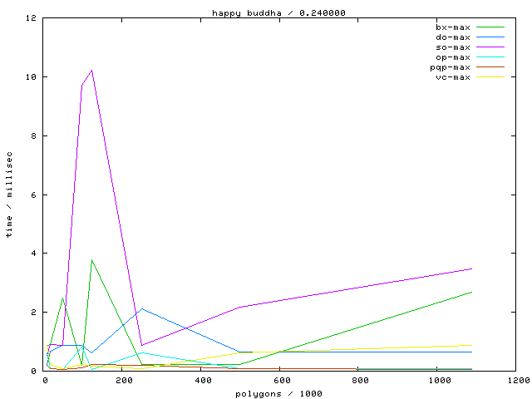Click the 'polygons / 1000' x-axis label

coord(281,393)
